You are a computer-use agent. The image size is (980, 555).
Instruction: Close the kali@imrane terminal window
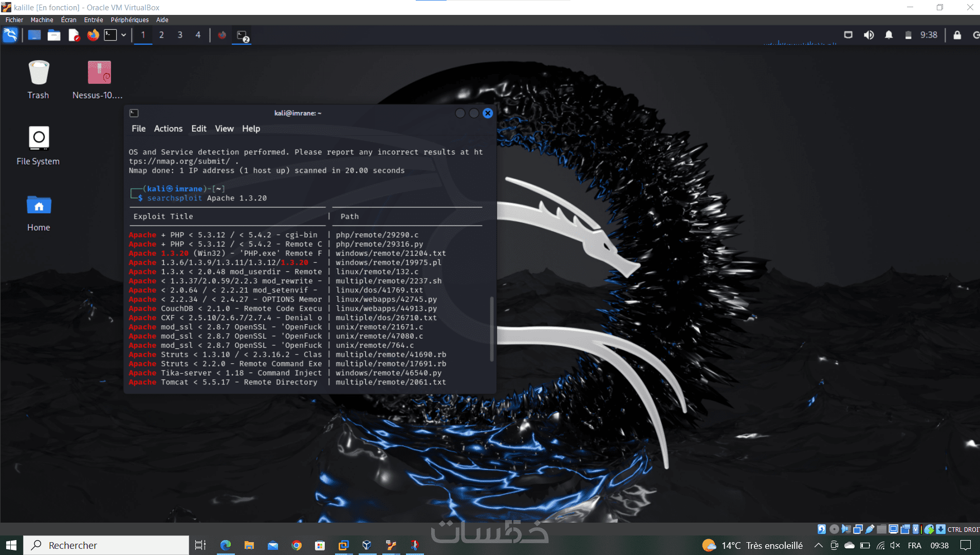(488, 113)
